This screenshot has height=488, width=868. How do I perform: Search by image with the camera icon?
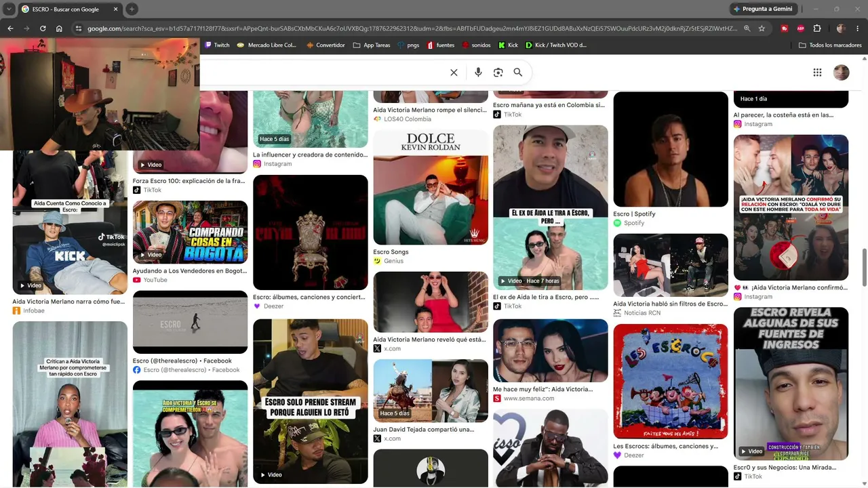(x=498, y=73)
